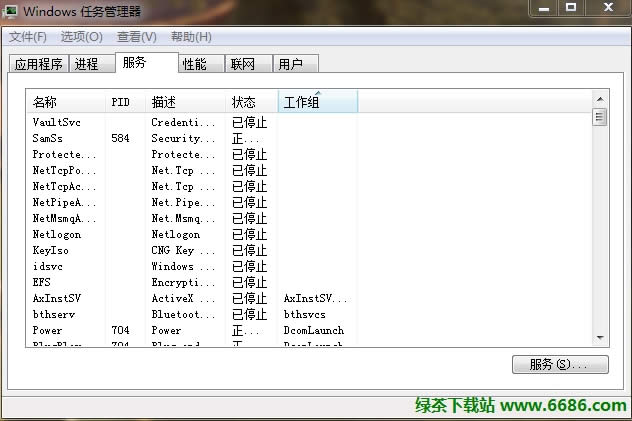632x421 pixels.
Task: Open the 文件(F) menu
Action: (x=28, y=37)
